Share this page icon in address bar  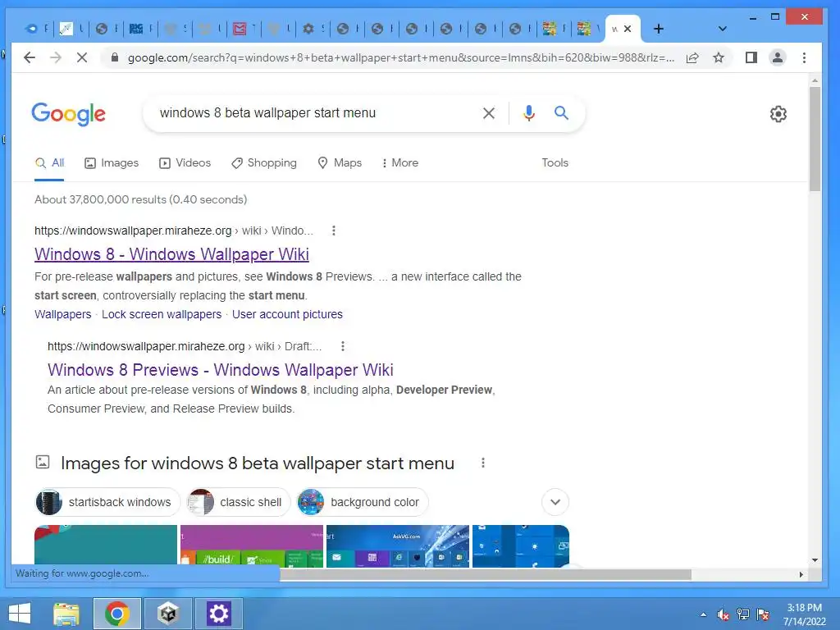[x=692, y=57]
